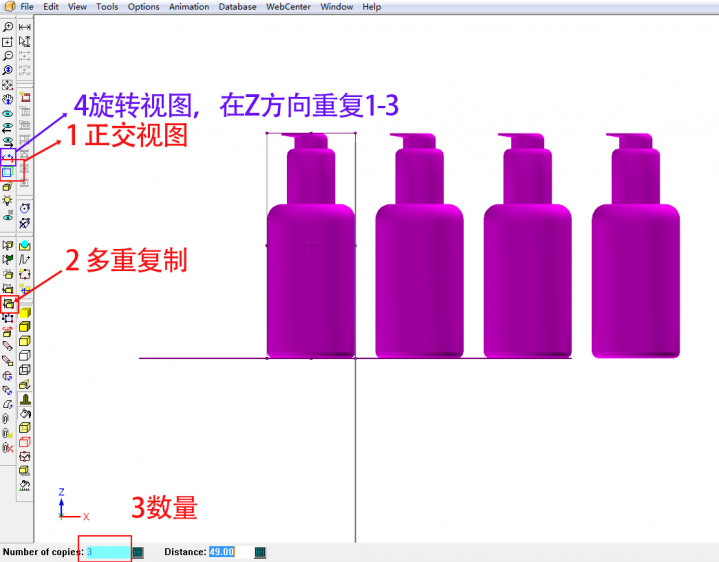Open the File menu
Image resolution: width=719 pixels, height=562 pixels.
27,7
